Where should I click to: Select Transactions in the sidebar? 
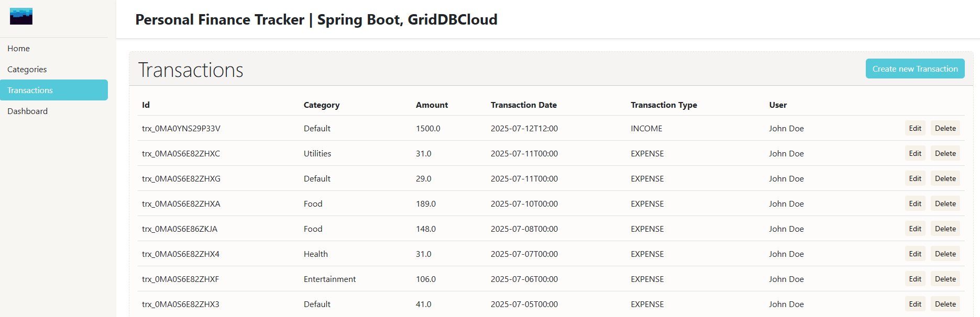click(30, 90)
